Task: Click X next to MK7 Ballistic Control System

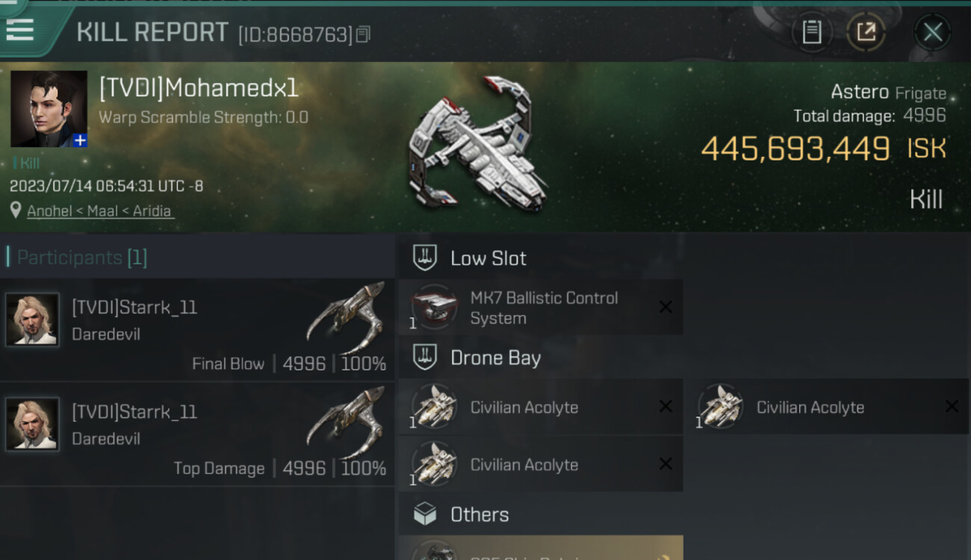Action: pyautogui.click(x=666, y=307)
